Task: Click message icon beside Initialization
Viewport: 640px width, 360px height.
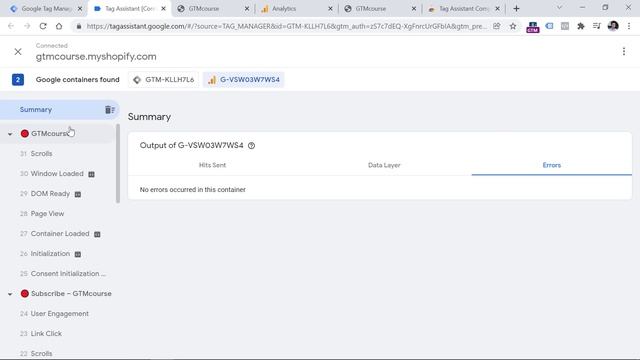Action: (x=78, y=254)
